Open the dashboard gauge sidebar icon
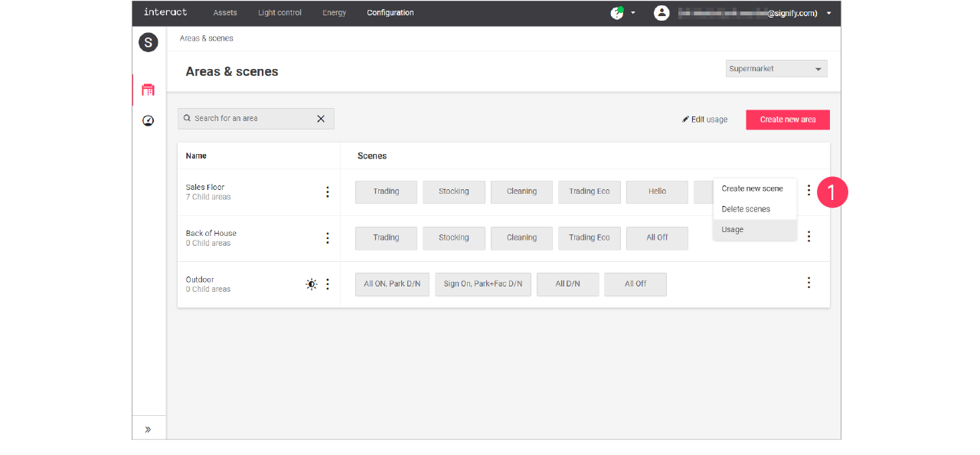 point(149,121)
